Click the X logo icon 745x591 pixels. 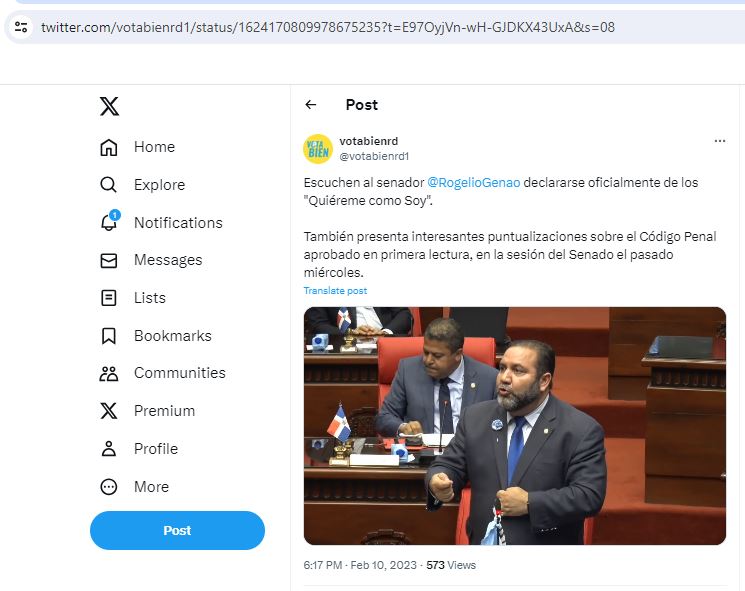(109, 106)
